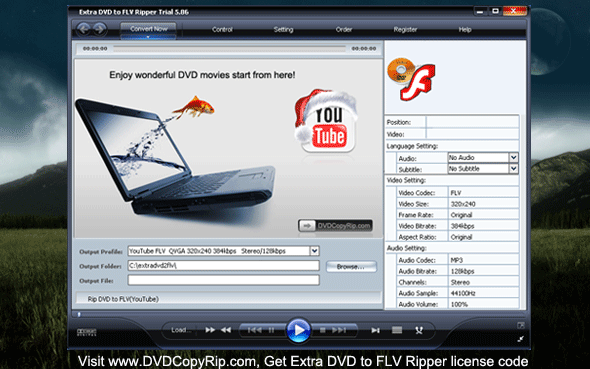Expand the Output Profile dropdown
The height and width of the screenshot is (369, 590).
tap(315, 251)
